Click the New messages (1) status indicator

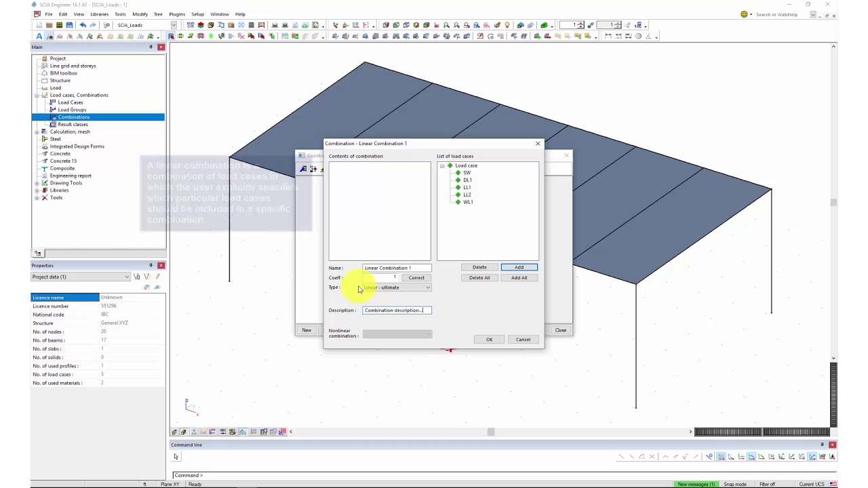(x=696, y=484)
